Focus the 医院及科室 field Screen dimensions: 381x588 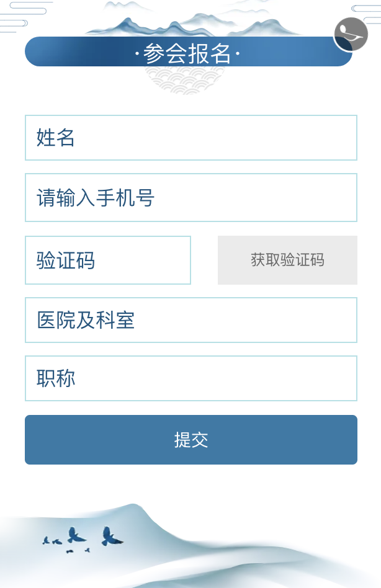click(x=191, y=320)
